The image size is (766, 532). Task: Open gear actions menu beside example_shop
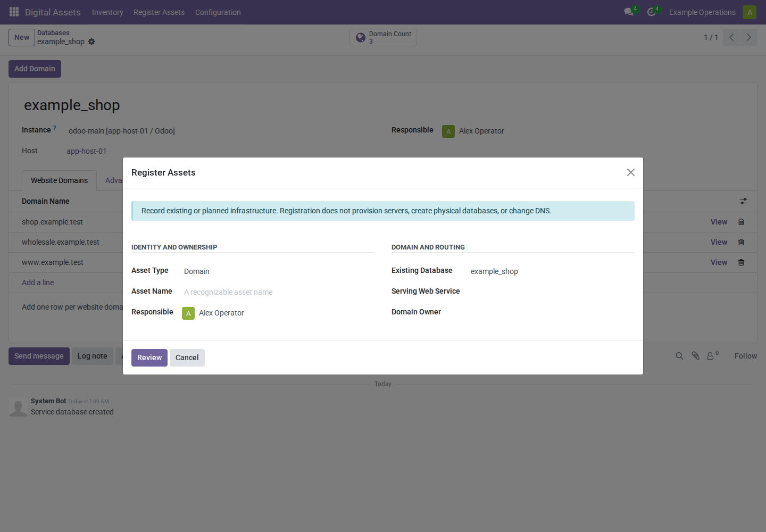(x=91, y=41)
